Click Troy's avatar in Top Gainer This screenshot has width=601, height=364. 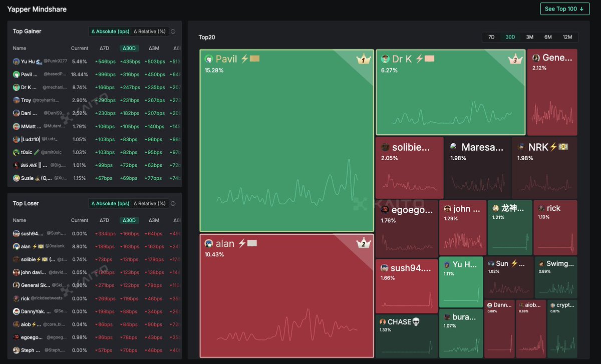[x=17, y=101]
